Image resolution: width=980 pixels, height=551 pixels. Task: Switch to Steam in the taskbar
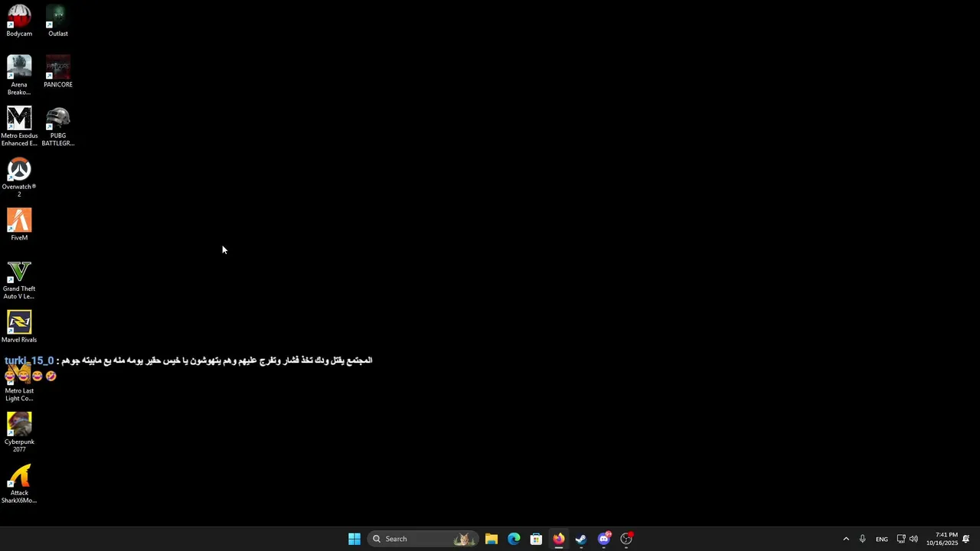pyautogui.click(x=581, y=539)
